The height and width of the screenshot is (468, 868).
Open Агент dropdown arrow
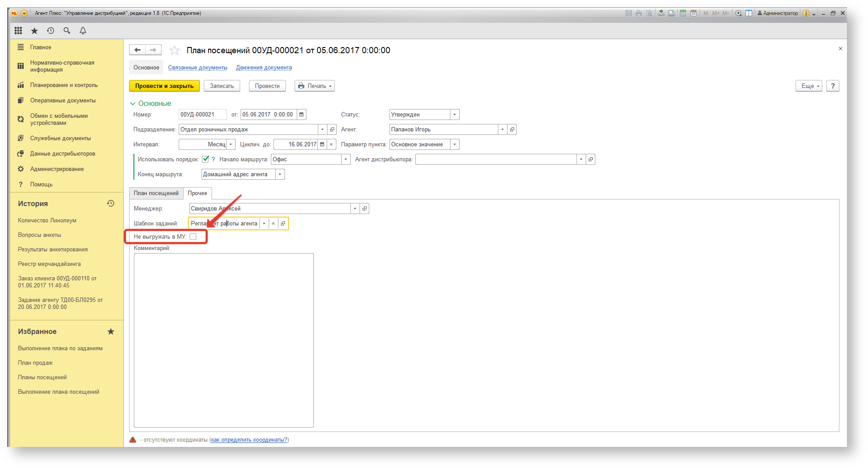pyautogui.click(x=502, y=130)
